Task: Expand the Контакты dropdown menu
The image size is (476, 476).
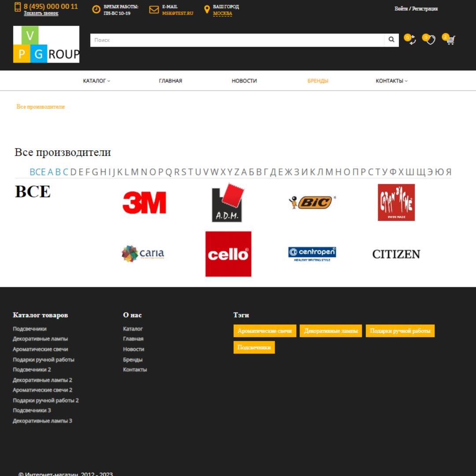Action: [391, 81]
